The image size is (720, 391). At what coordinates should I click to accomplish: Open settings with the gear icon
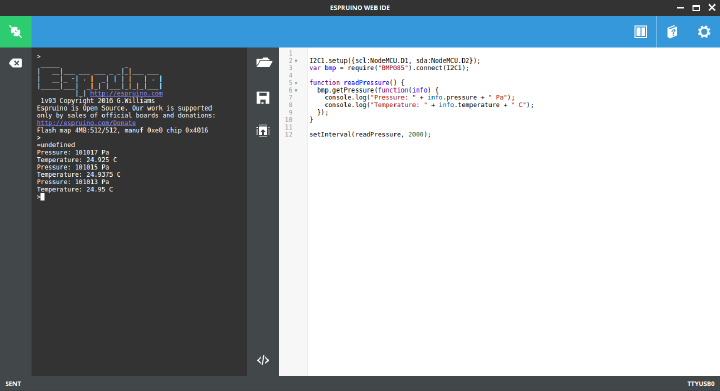pyautogui.click(x=704, y=32)
